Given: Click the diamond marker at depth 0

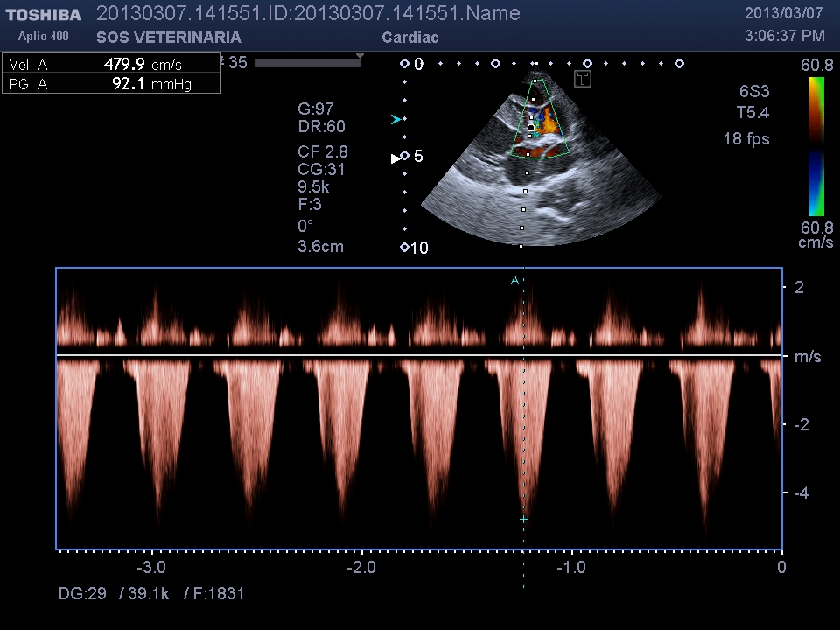Looking at the screenshot, I should (x=404, y=64).
